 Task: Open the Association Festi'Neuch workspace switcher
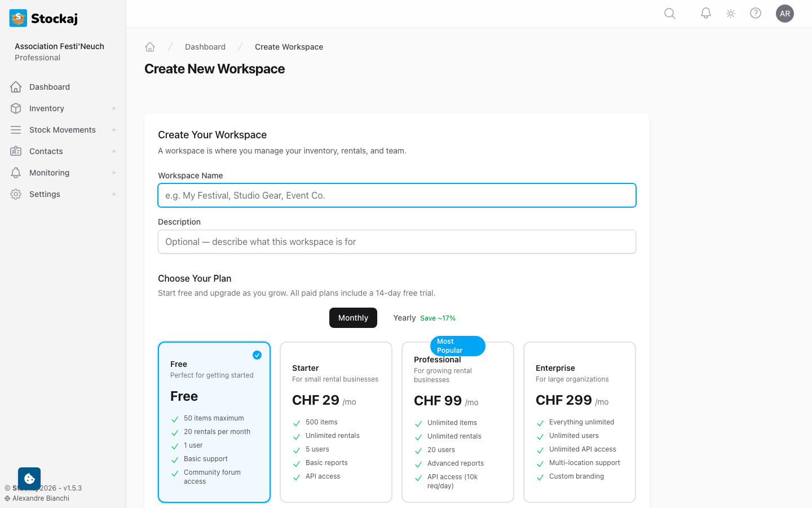coord(59,52)
